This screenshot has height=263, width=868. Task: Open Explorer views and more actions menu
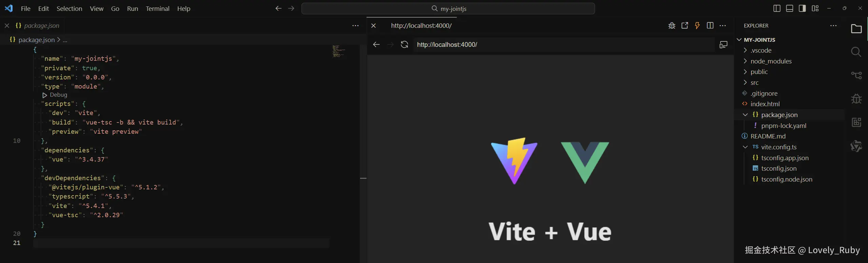pos(833,25)
